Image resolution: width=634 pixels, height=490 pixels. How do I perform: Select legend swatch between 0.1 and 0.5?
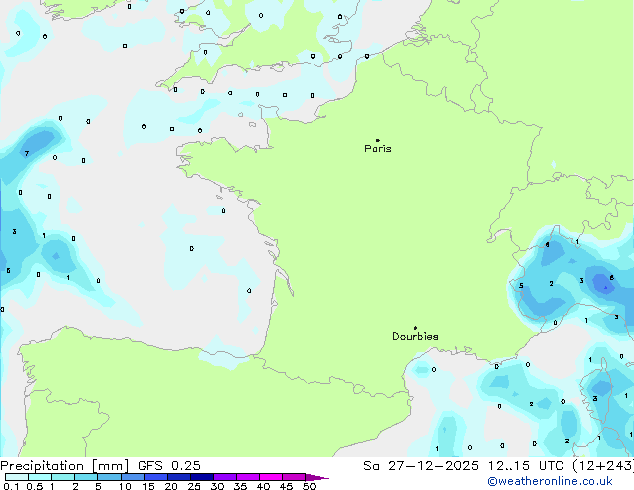pyautogui.click(x=17, y=477)
